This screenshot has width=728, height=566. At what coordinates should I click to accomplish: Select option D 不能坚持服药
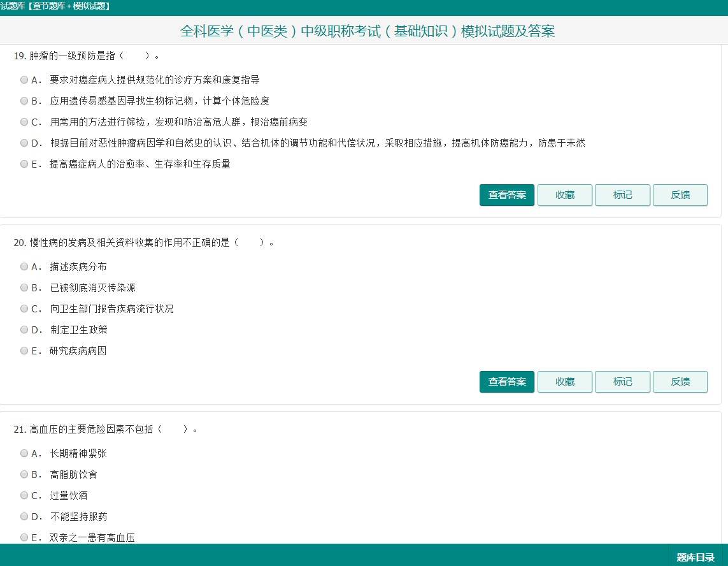click(24, 516)
